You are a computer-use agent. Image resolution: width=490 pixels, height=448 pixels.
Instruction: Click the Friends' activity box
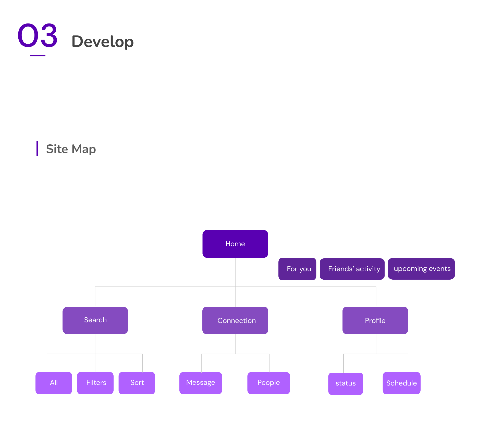pyautogui.click(x=352, y=269)
